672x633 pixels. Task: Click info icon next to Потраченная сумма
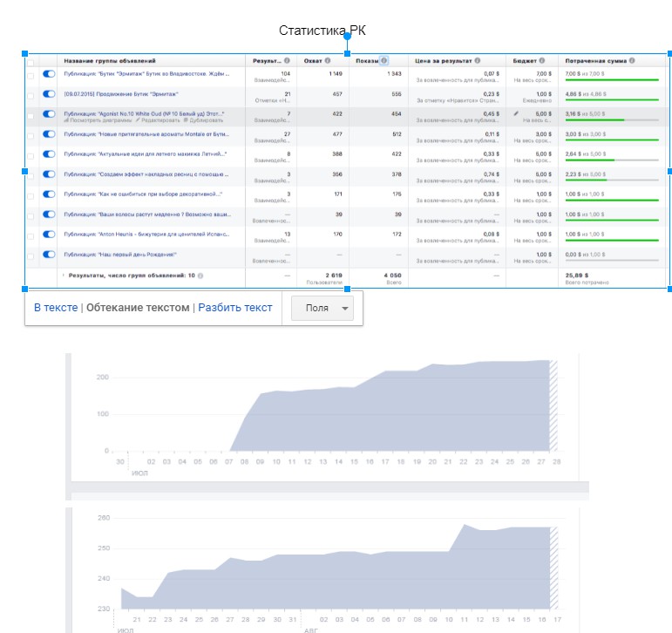click(x=632, y=61)
